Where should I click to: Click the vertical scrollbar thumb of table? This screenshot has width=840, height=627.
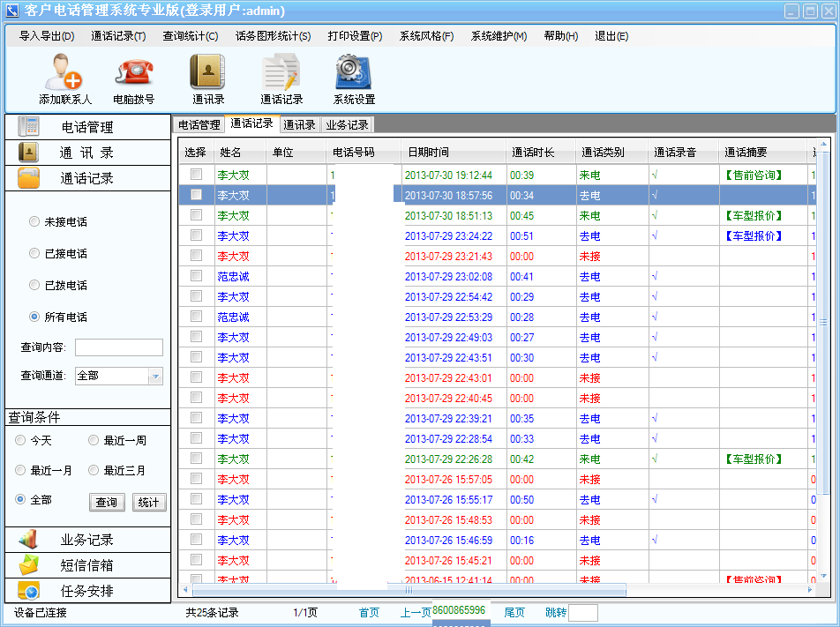[x=823, y=323]
